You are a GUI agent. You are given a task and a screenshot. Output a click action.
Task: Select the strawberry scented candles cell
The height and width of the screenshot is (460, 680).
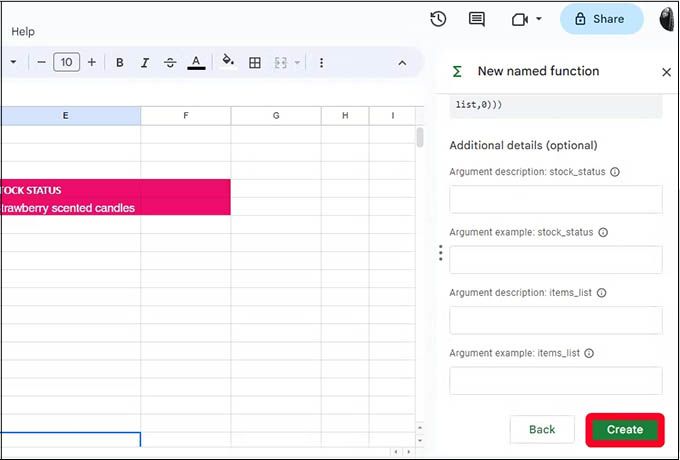pos(70,206)
